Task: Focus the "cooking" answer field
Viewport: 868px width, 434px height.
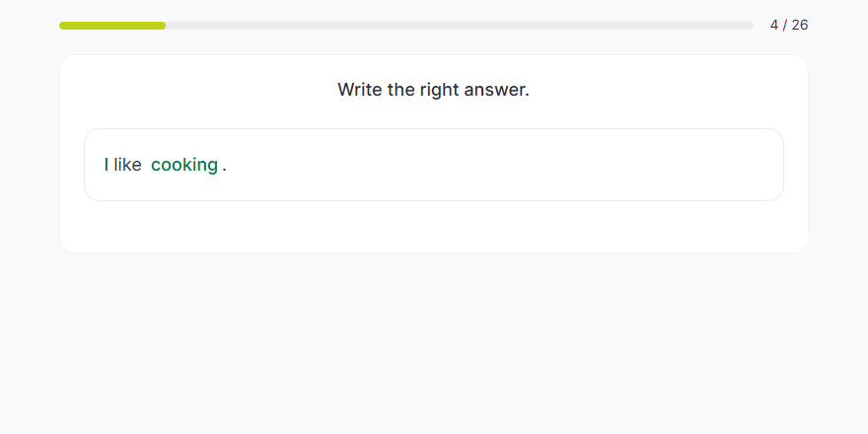Action: tap(184, 165)
